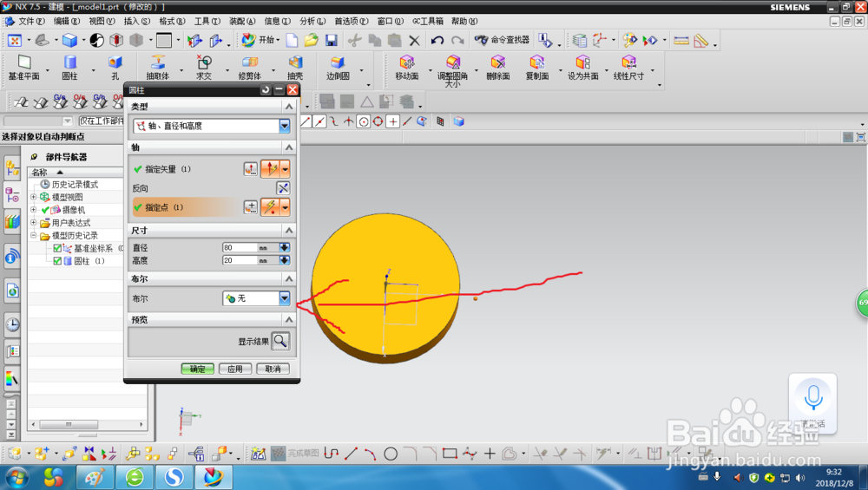Select 历史记录模式 in the part navigator
868x490 pixels.
coord(75,184)
